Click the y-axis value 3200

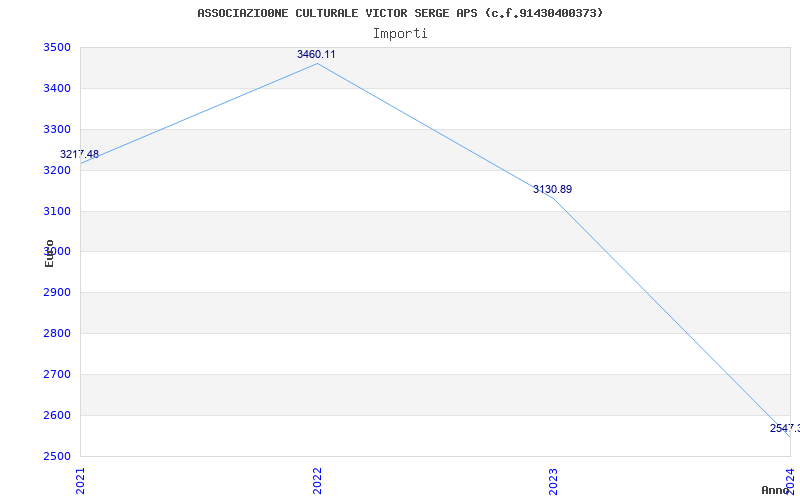tap(57, 170)
